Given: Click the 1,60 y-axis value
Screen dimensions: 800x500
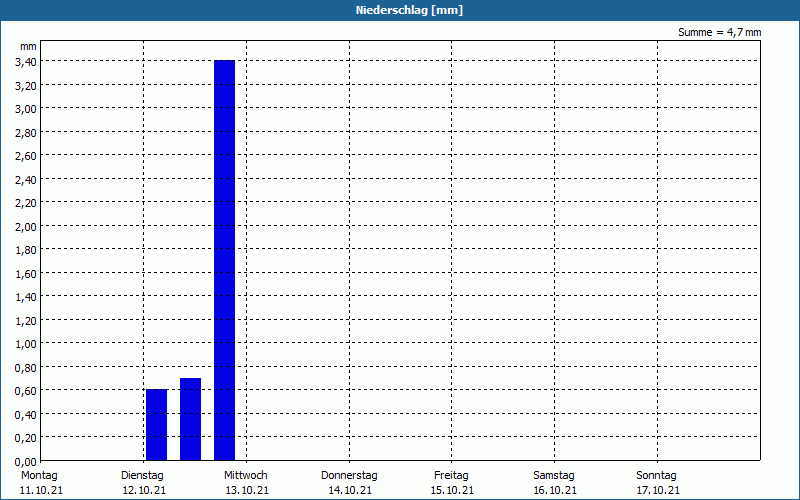Looking at the screenshot, I should click(26, 274).
